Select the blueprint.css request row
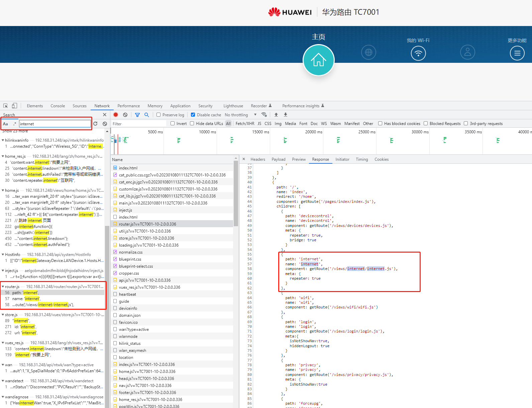 [x=172, y=259]
